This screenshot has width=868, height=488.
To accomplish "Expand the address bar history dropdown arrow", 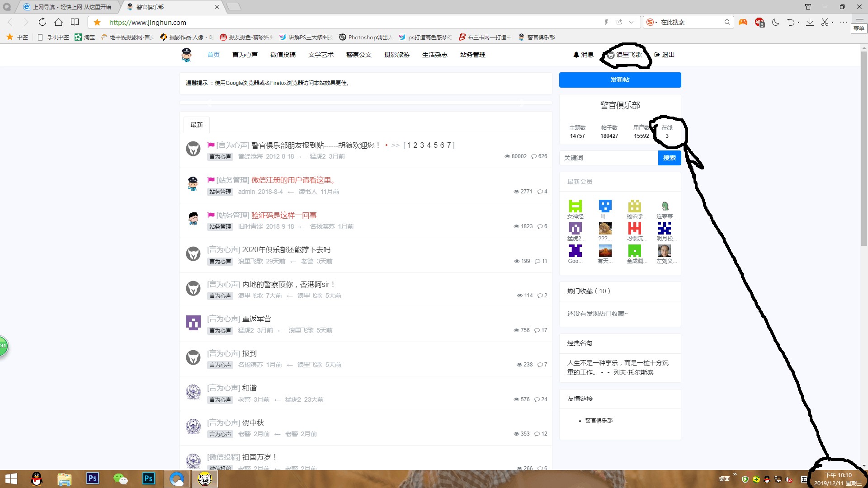I will [x=631, y=22].
